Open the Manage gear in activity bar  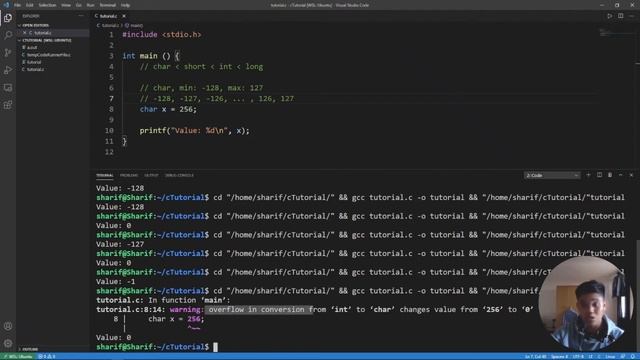(8, 343)
